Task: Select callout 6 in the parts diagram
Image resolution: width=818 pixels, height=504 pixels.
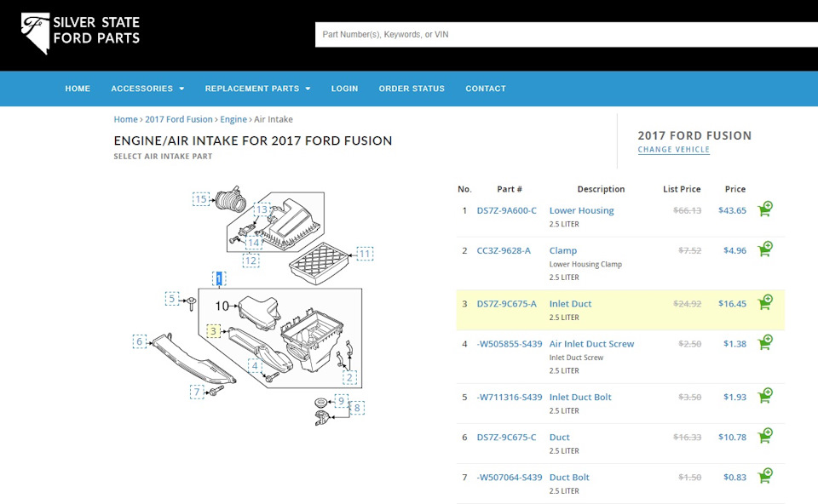Action: click(139, 342)
